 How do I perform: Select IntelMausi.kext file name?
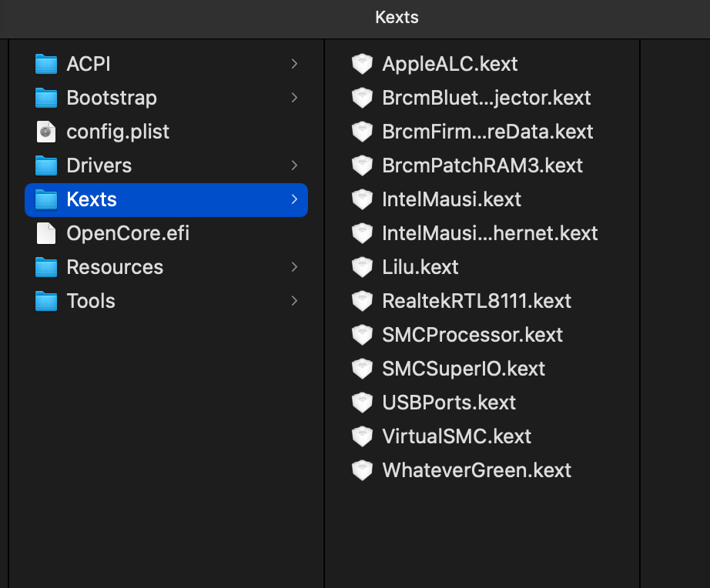point(451,199)
